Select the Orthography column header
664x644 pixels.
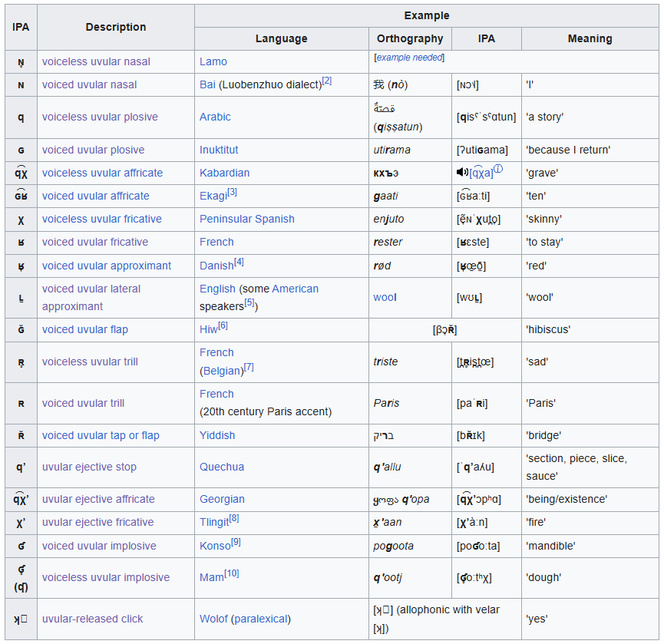tap(410, 38)
